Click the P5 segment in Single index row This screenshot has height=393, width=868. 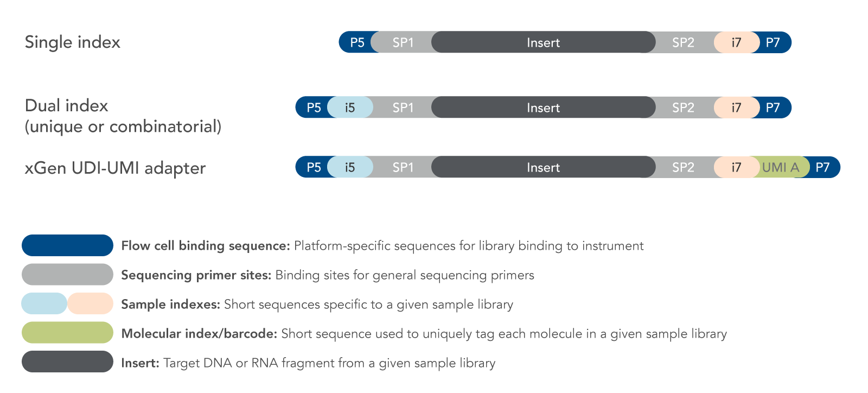[356, 42]
